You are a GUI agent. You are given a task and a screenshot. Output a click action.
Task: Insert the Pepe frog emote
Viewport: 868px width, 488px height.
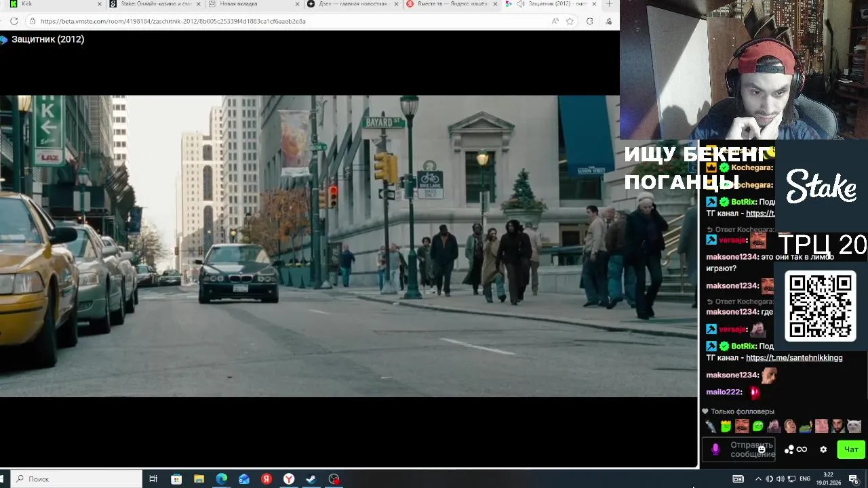pyautogui.click(x=806, y=426)
